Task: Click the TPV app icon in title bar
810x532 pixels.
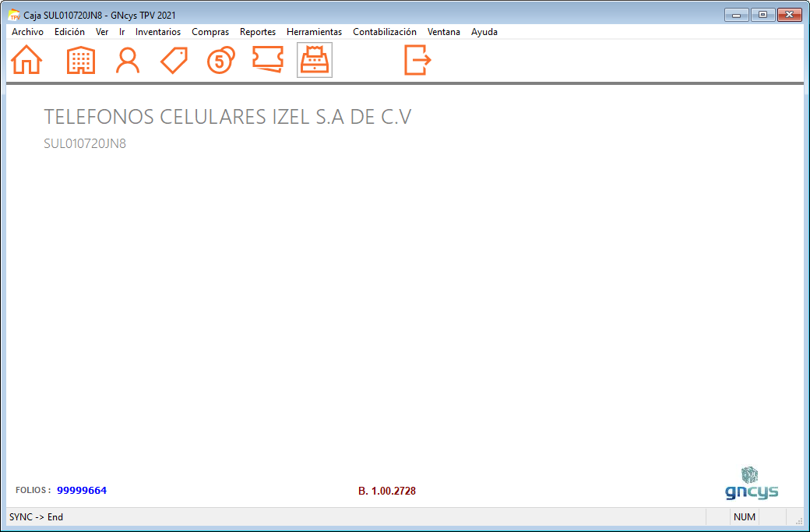Action: click(15, 15)
